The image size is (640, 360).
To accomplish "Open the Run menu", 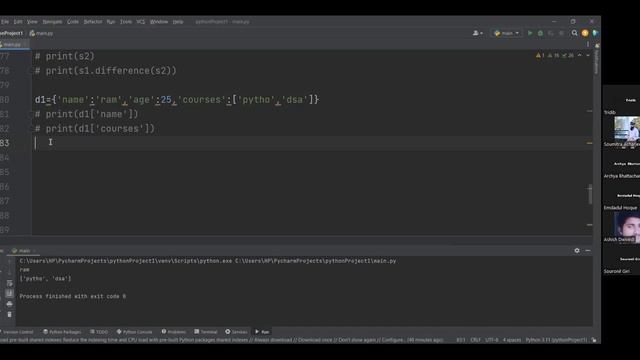I will [x=111, y=22].
